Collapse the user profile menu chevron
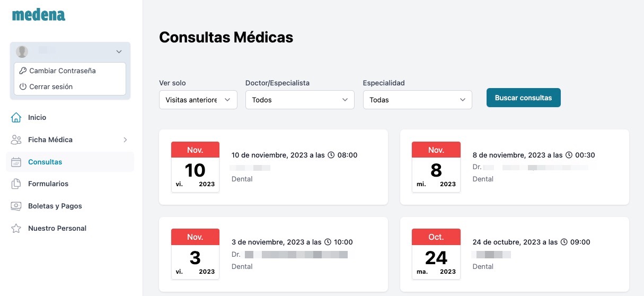This screenshot has width=644, height=296. point(119,51)
